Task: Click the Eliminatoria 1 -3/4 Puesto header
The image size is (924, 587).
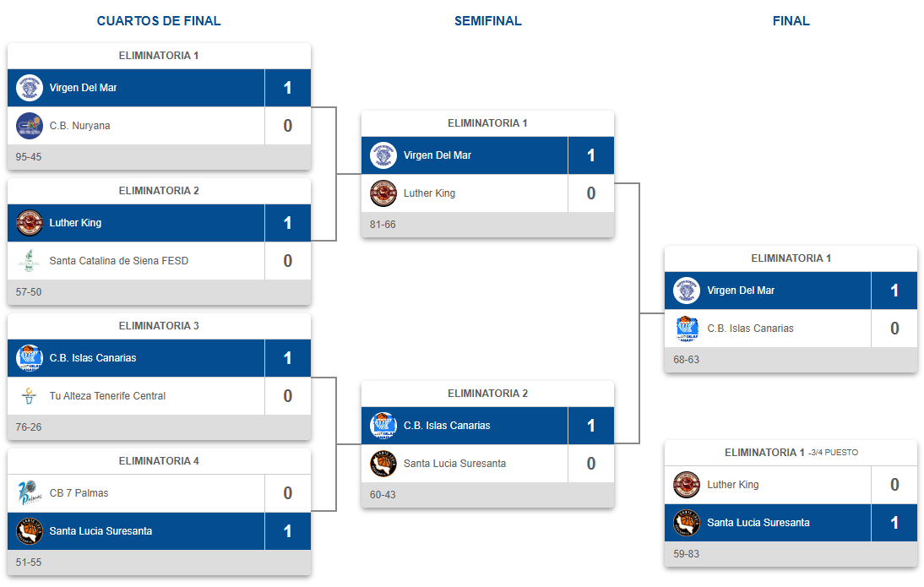Action: [791, 453]
